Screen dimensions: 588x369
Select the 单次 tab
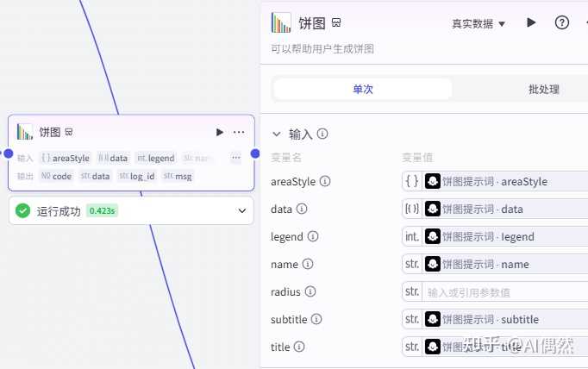pyautogui.click(x=363, y=90)
